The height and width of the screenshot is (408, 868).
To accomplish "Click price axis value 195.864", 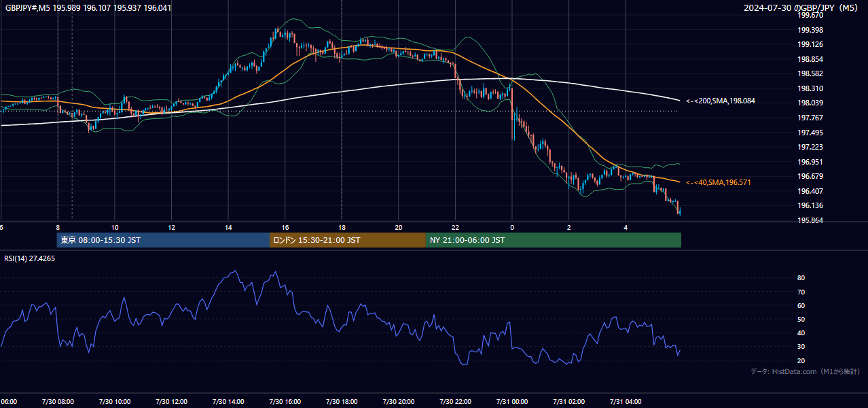I will click(810, 220).
